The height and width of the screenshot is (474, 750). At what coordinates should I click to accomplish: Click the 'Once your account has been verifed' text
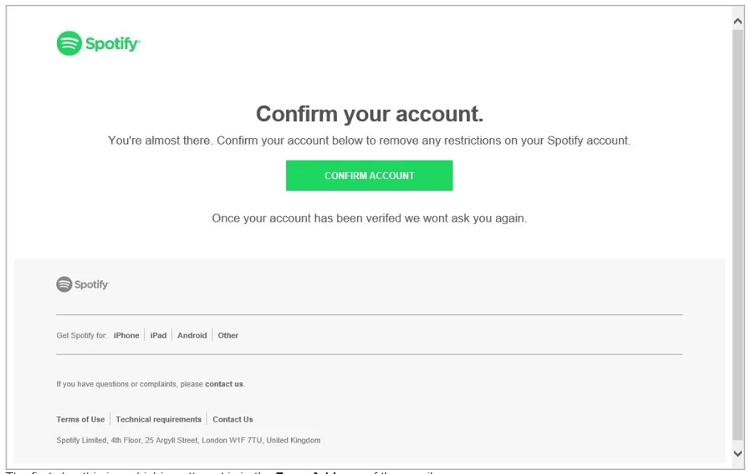(369, 219)
